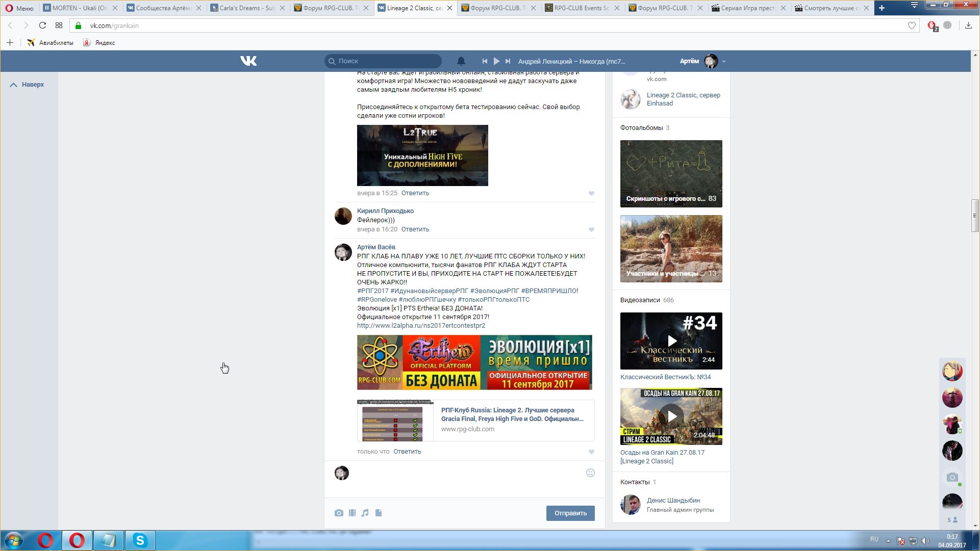Open contact Денис Шандыбин
The width and height of the screenshot is (980, 551).
[673, 501]
